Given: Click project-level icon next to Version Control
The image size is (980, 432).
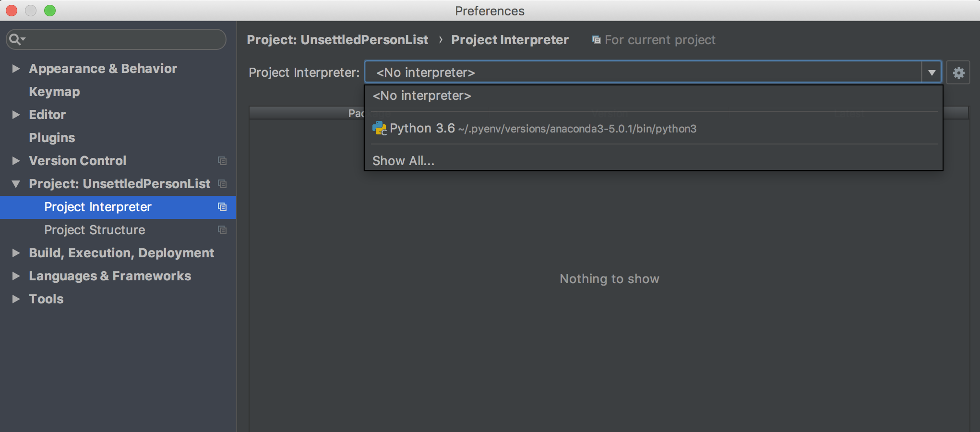Looking at the screenshot, I should point(222,161).
